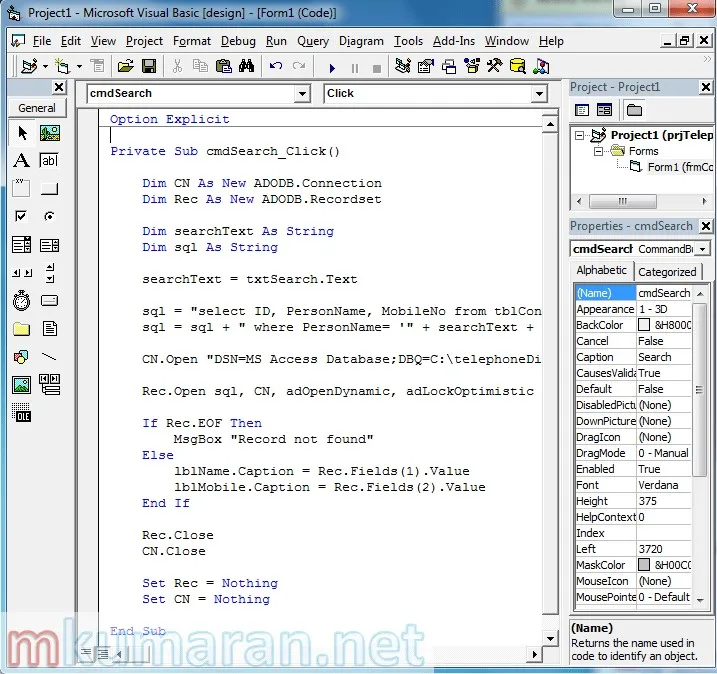The height and width of the screenshot is (674, 717).
Task: Select the FileListBox control tool
Action: [49, 328]
